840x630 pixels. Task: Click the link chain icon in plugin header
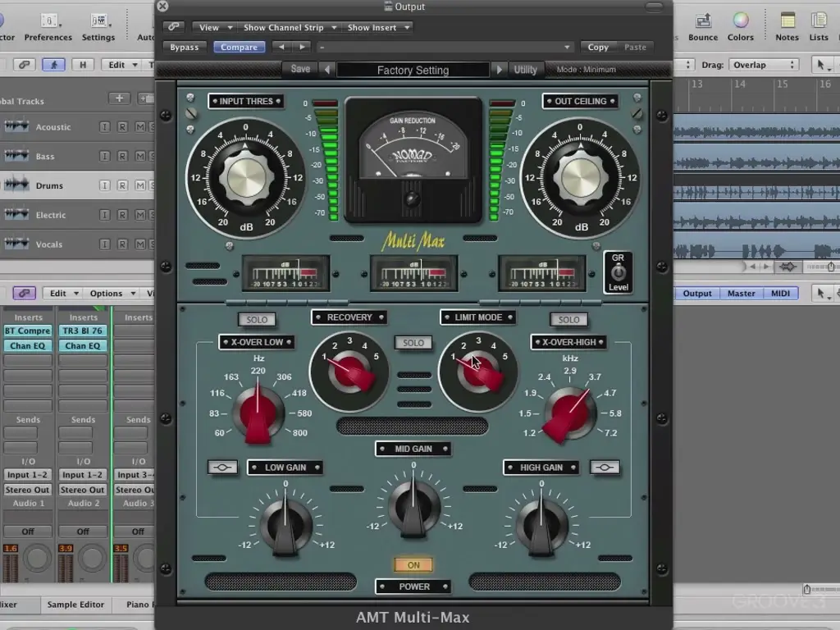point(173,27)
